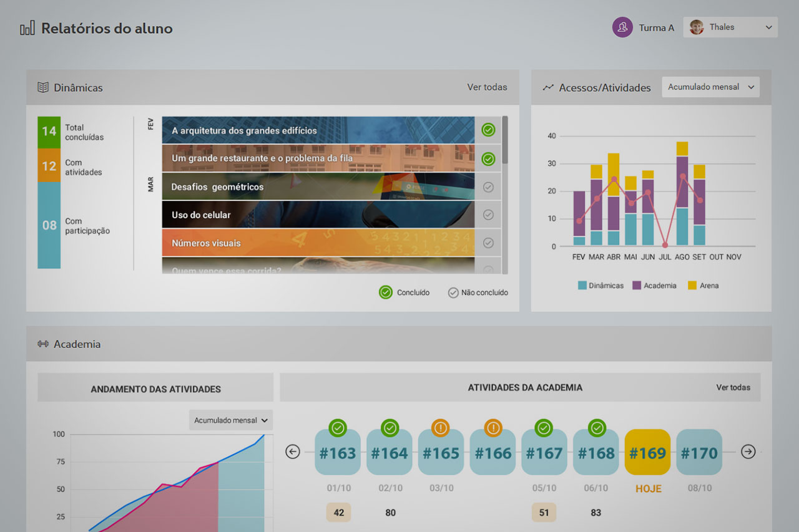This screenshot has width=799, height=532.
Task: Toggle completion check for Desafios geométricos
Action: pyautogui.click(x=488, y=186)
